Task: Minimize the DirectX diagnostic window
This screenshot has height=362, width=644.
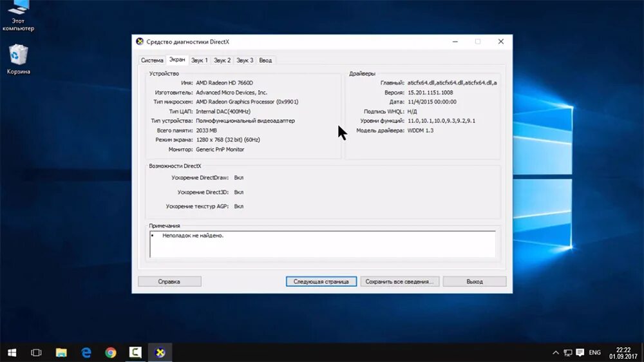Action: point(455,41)
